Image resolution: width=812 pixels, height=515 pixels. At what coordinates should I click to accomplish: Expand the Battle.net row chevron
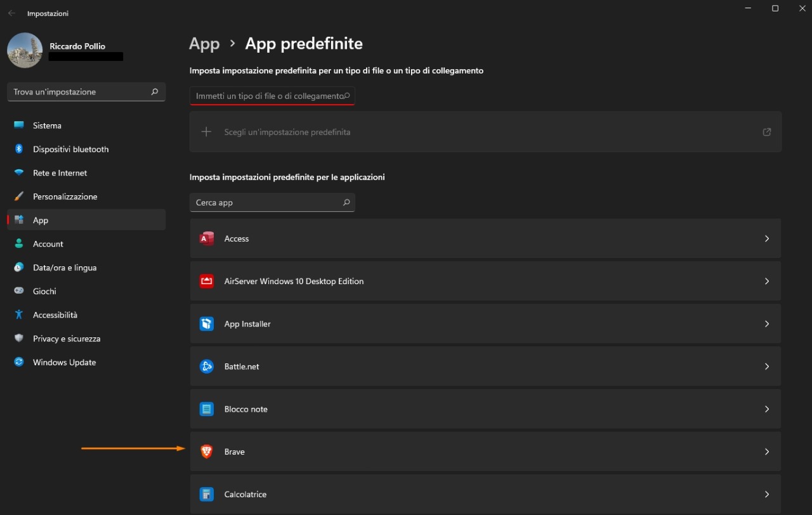tap(767, 367)
